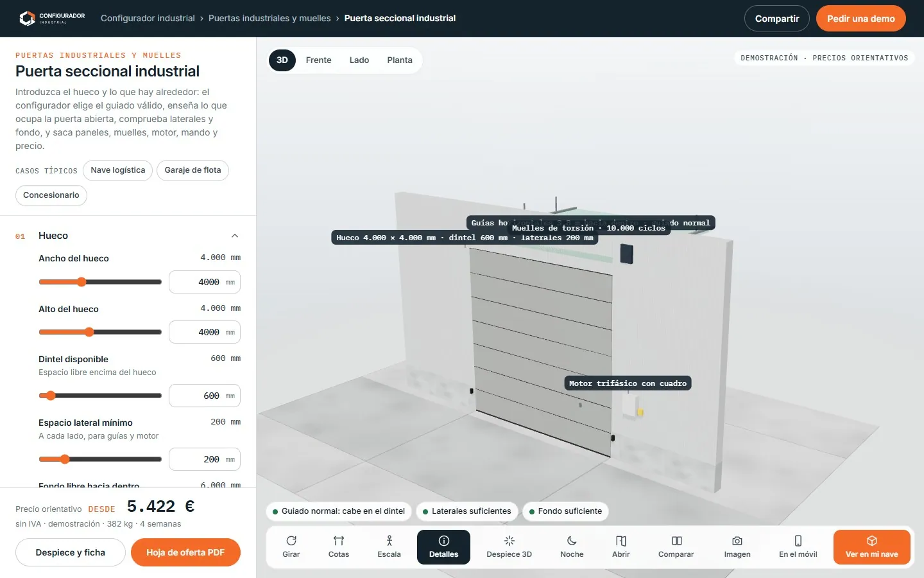Switch to Frente view
Screen dimensions: 924x578
tap(319, 60)
